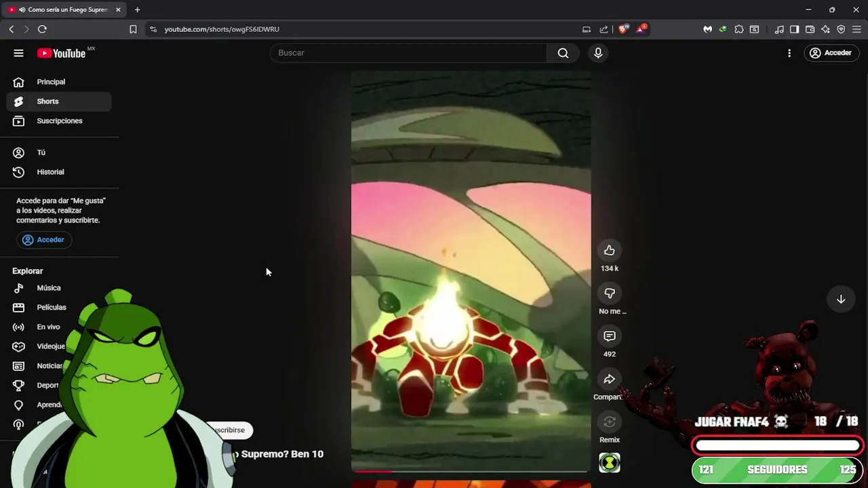
Task: Open the browser main hamburger menu
Action: pyautogui.click(x=856, y=29)
